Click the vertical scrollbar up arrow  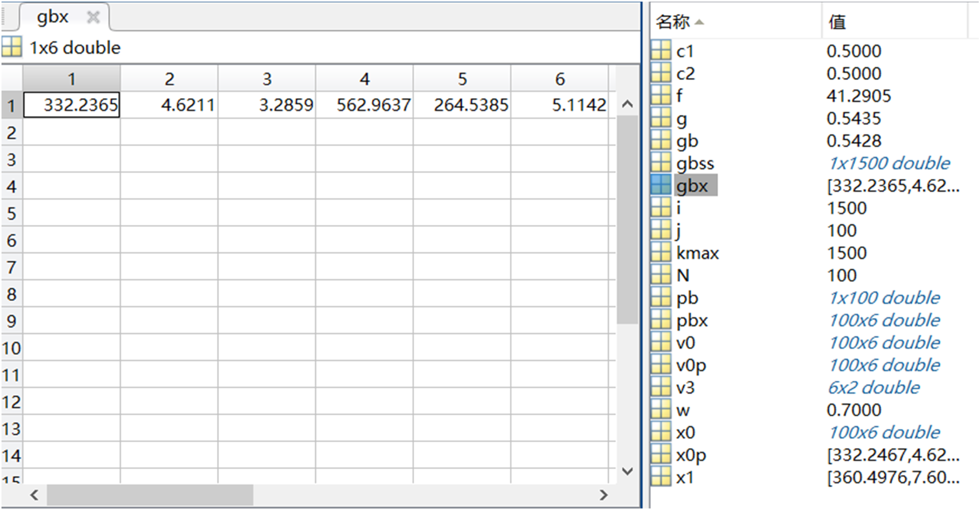coord(627,104)
